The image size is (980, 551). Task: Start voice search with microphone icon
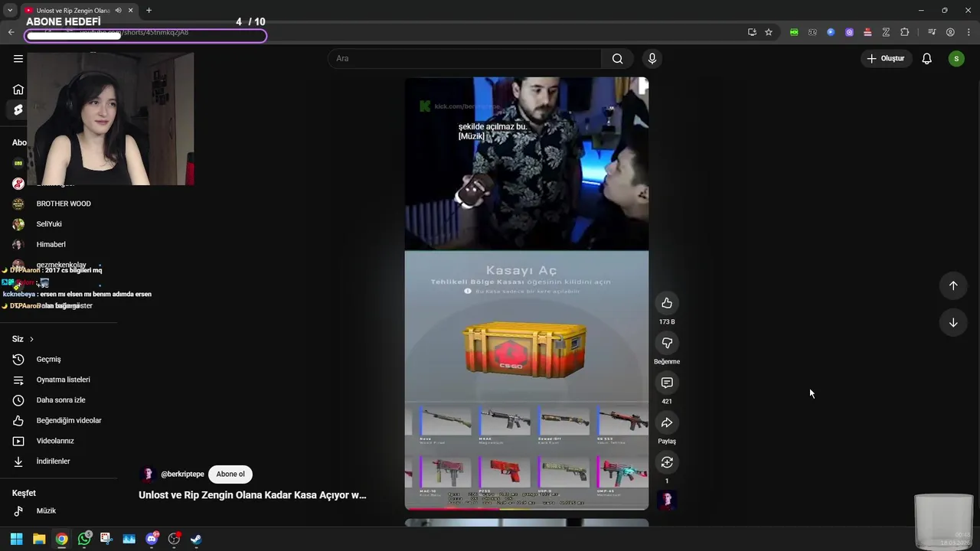click(x=652, y=58)
